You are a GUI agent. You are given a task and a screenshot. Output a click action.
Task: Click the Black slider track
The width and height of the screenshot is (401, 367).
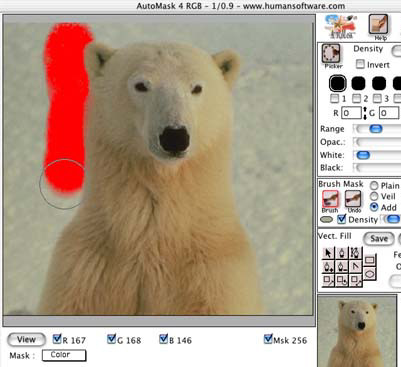point(378,168)
